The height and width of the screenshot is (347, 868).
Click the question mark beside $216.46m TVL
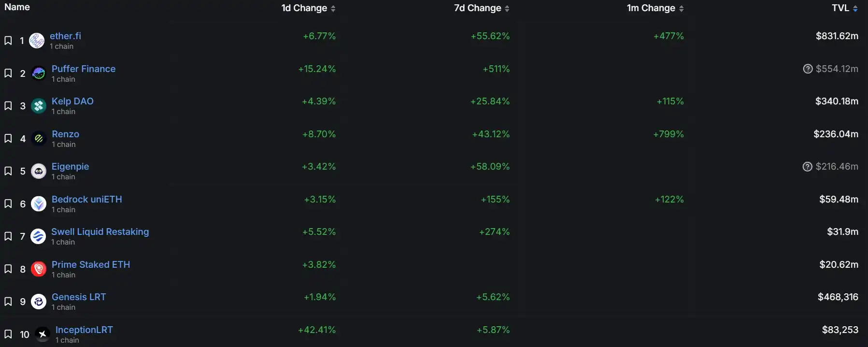click(807, 167)
